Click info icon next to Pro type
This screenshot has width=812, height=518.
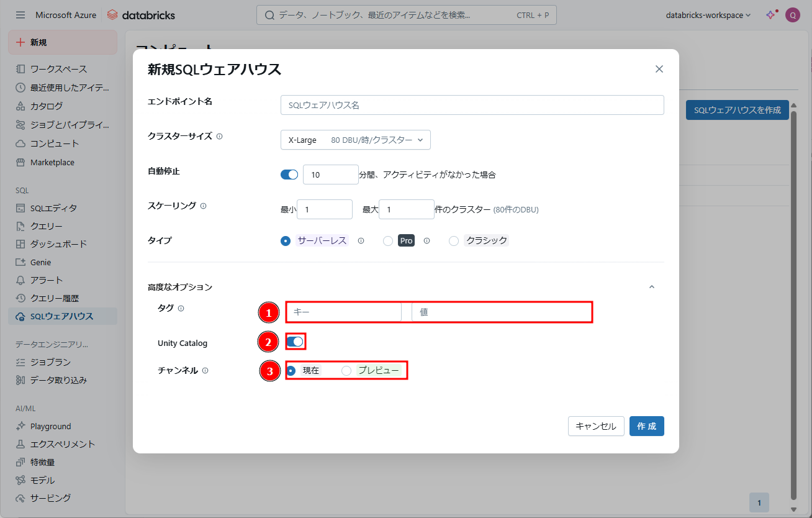pyautogui.click(x=426, y=241)
